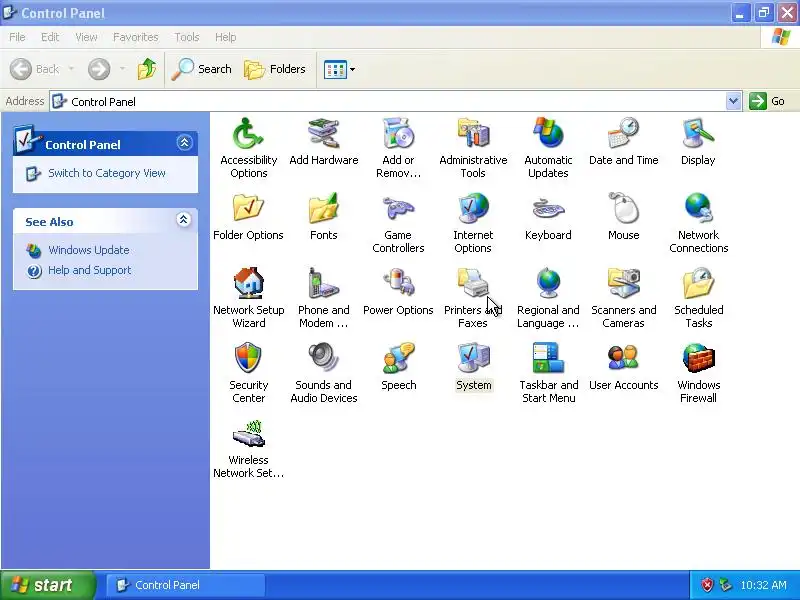
Task: Open Mouse settings icon
Action: click(623, 217)
